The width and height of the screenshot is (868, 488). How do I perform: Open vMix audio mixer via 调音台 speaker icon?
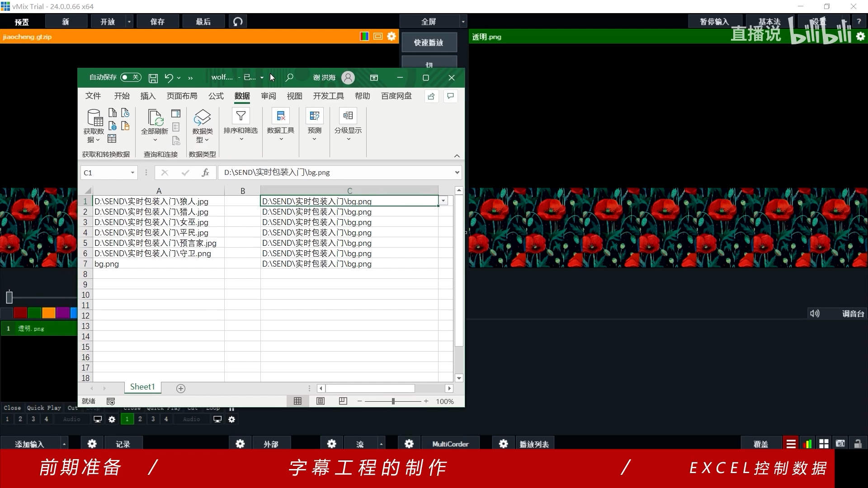pos(814,313)
